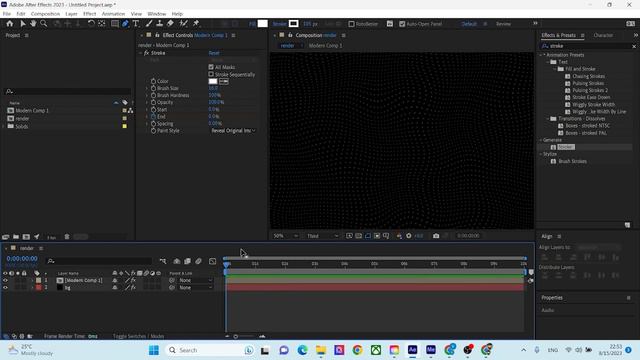
Task: Open the Animation menu
Action: click(113, 14)
